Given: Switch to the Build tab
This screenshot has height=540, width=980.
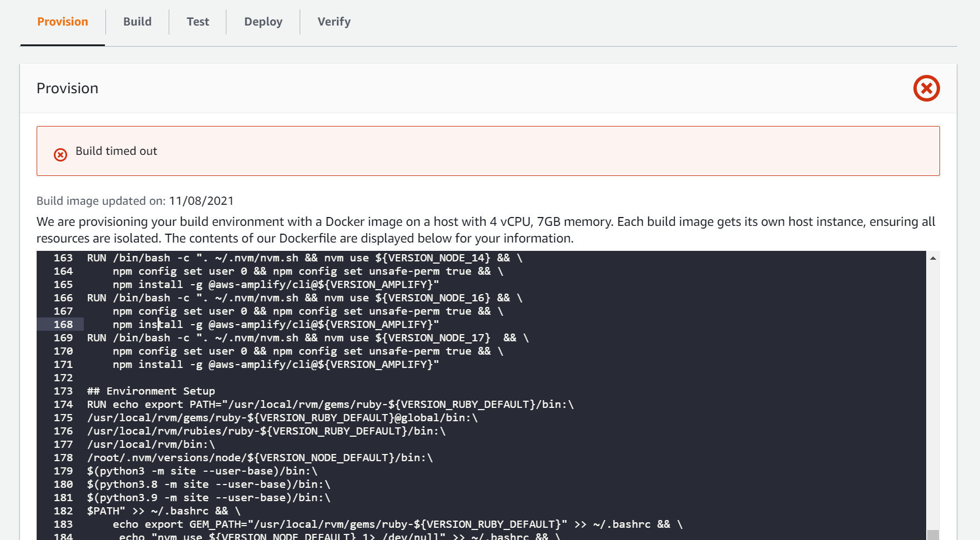Looking at the screenshot, I should [137, 22].
